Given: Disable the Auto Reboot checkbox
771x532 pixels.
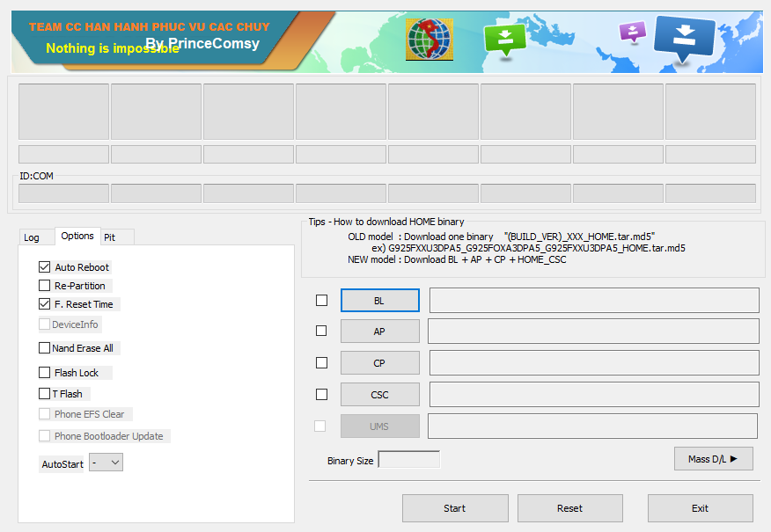Looking at the screenshot, I should (45, 267).
